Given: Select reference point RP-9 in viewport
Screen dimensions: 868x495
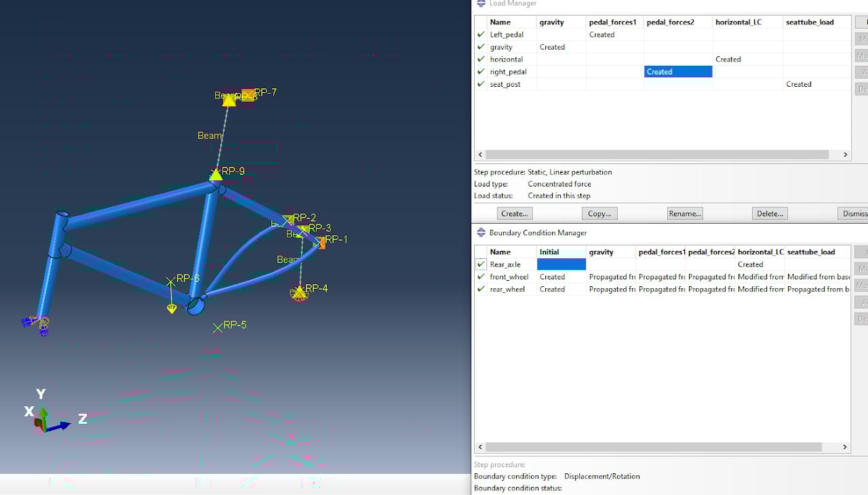Looking at the screenshot, I should pyautogui.click(x=216, y=174).
